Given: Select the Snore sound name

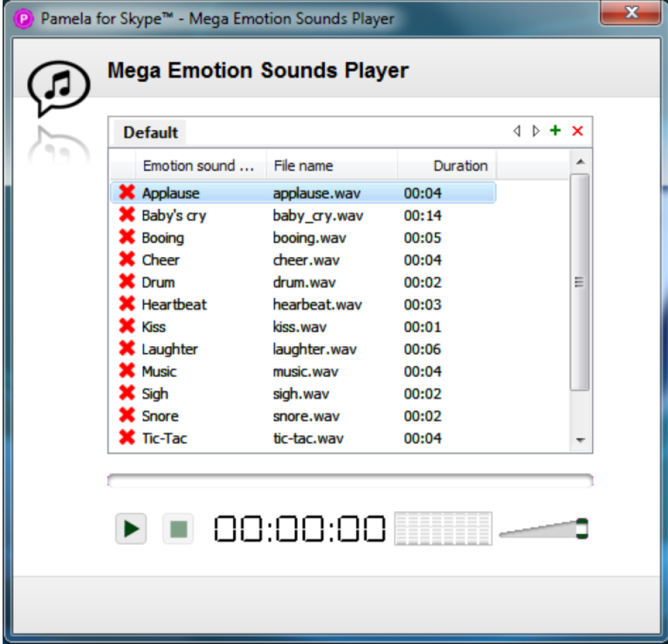Looking at the screenshot, I should pos(160,416).
